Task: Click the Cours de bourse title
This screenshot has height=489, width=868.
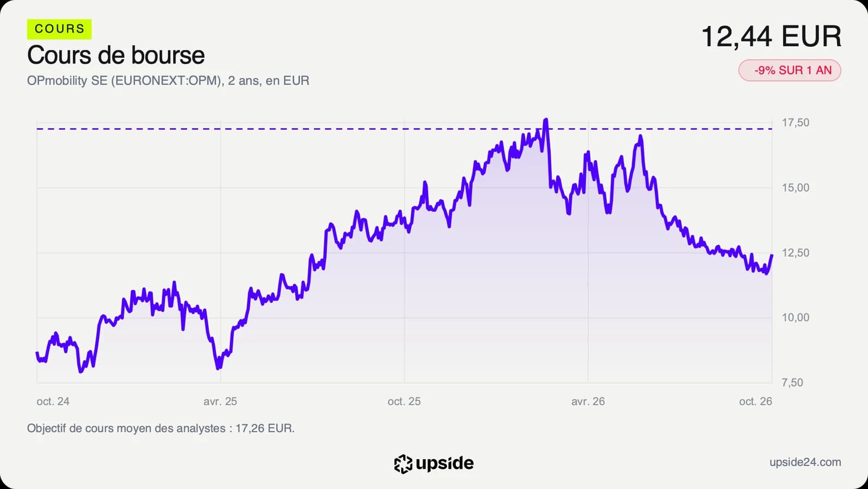Action: click(x=116, y=55)
